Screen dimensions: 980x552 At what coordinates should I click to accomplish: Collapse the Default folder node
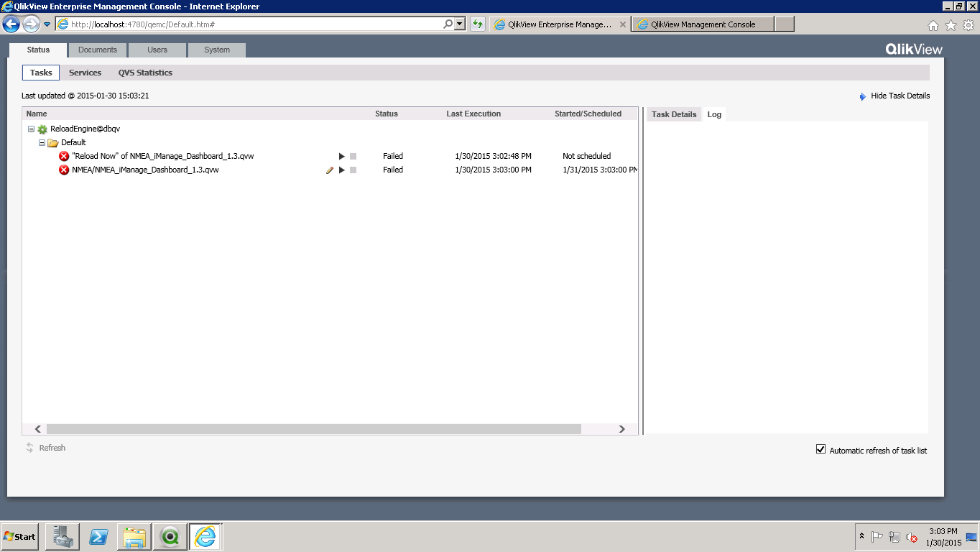click(42, 143)
